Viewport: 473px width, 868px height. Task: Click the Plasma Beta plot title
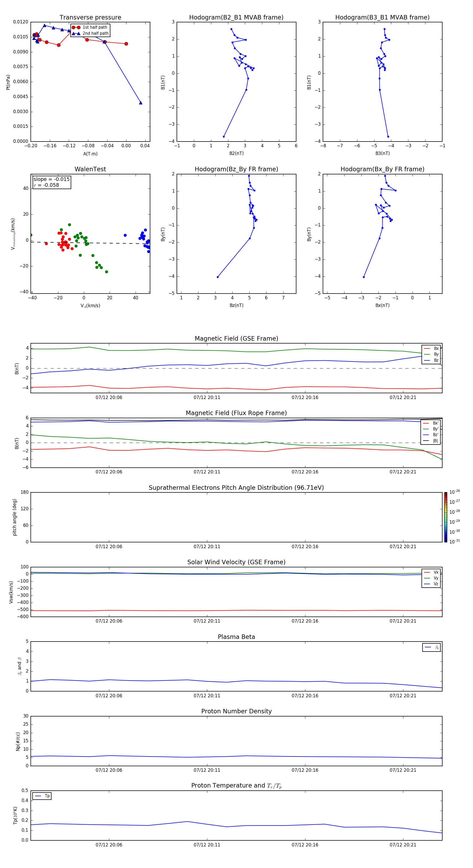click(x=236, y=637)
